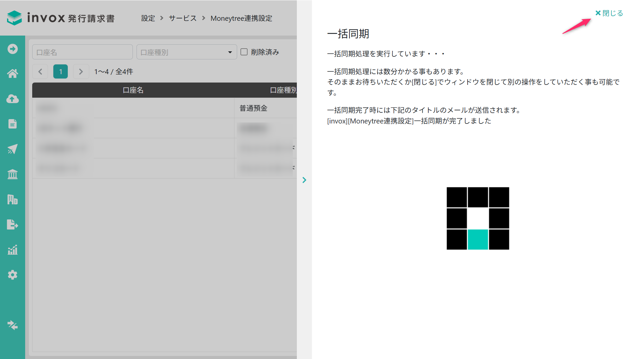
Task: Open the bank building sidebar icon
Action: tap(12, 174)
